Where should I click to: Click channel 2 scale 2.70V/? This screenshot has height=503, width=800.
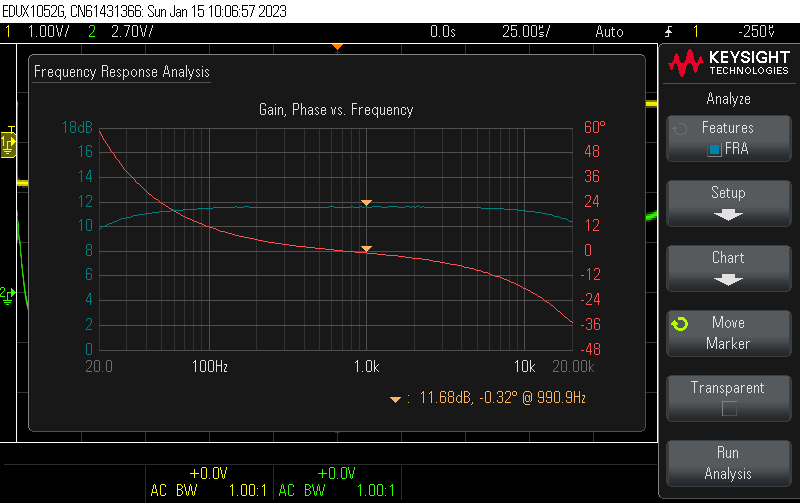132,32
